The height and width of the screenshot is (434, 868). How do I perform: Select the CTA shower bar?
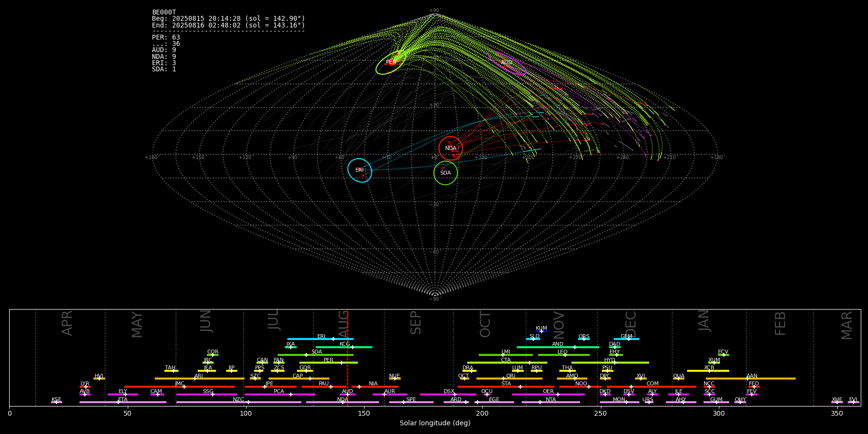(507, 363)
